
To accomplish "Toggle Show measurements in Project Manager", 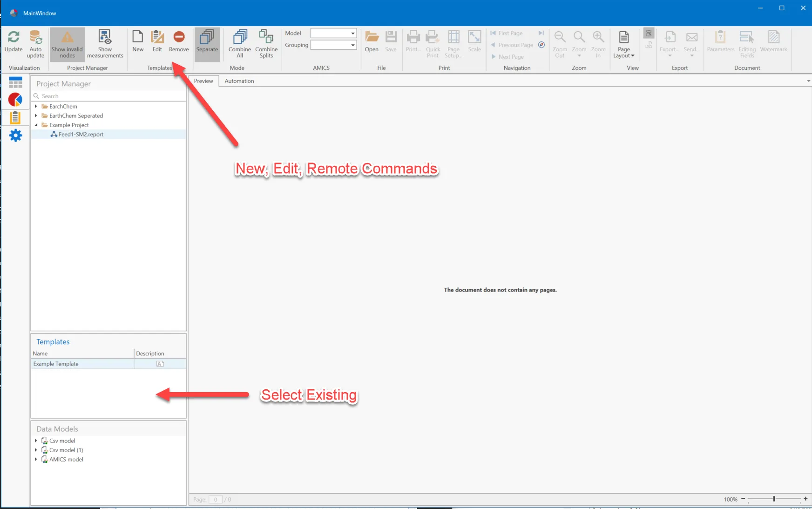I will point(105,44).
